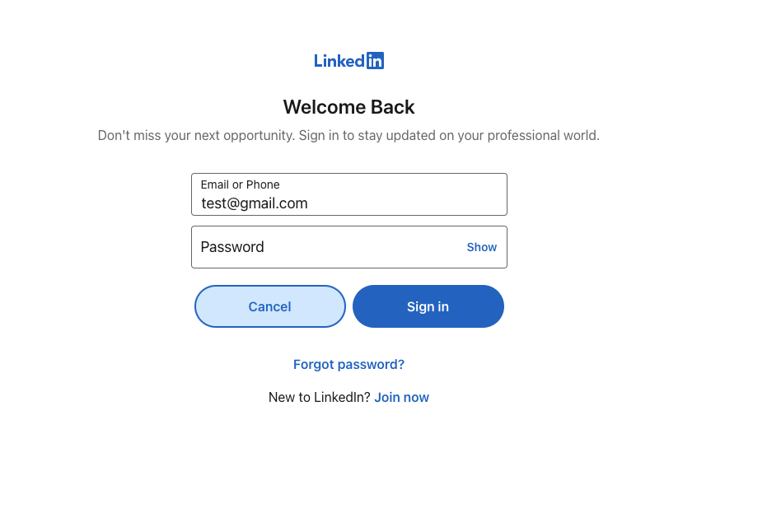Place the cursor right after "test@gmail.com"

tap(309, 203)
